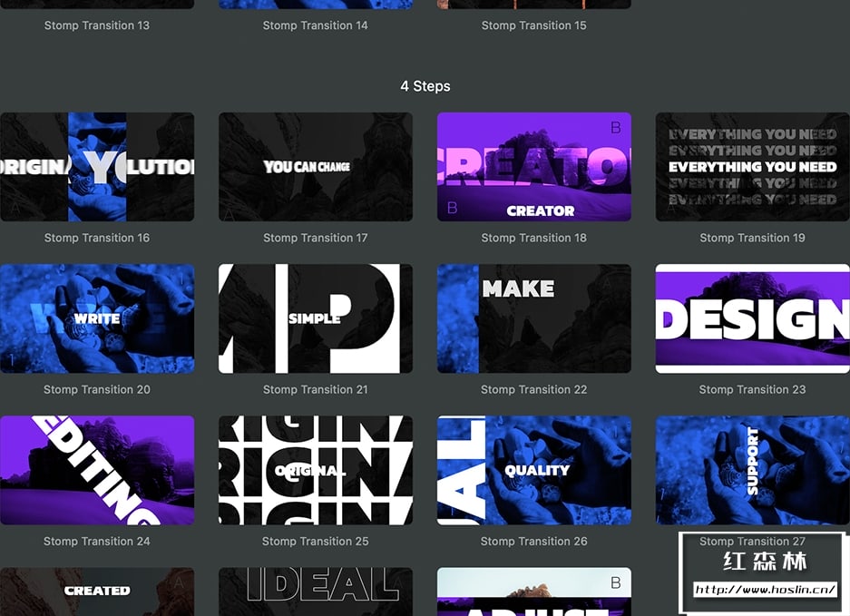850x616 pixels.
Task: Click the 'Stomp Transition 17' label
Action: pyautogui.click(x=316, y=238)
